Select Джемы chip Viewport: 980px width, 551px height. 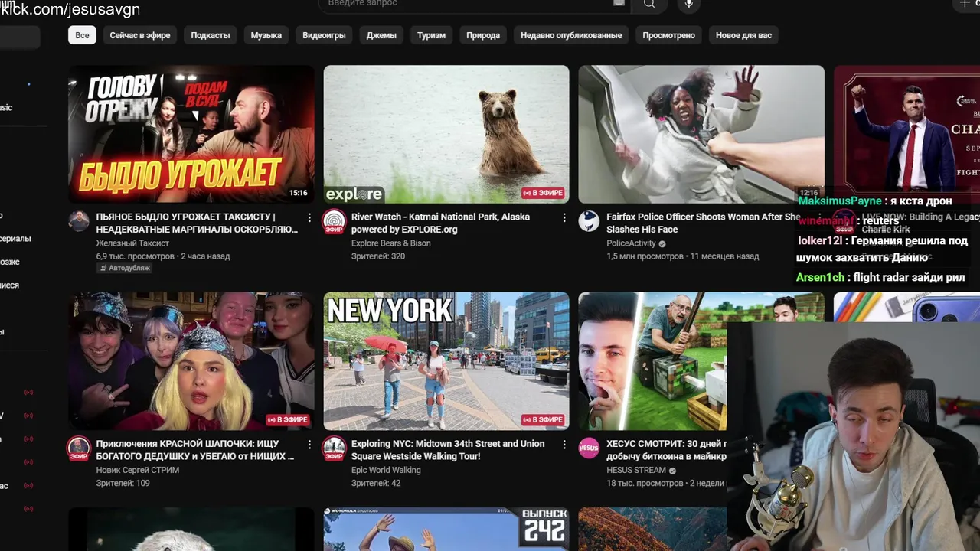[x=381, y=35]
